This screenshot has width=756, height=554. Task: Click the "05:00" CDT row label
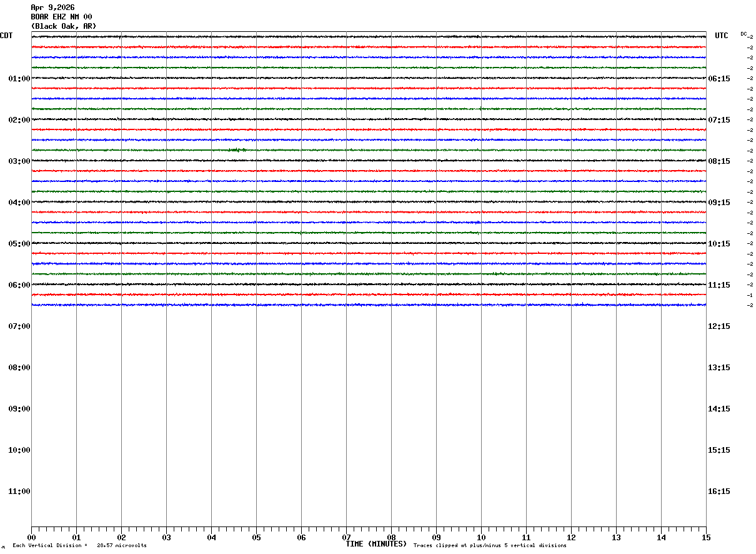19,244
